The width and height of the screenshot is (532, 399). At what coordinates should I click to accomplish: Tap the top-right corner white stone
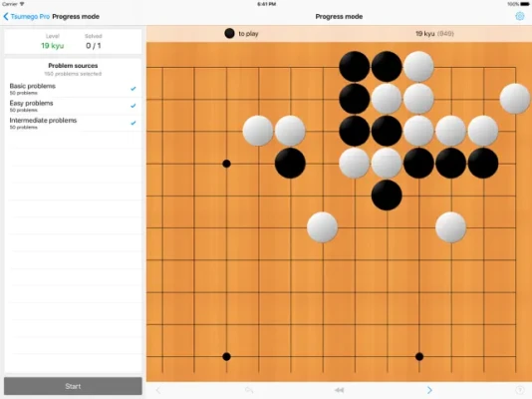515,99
